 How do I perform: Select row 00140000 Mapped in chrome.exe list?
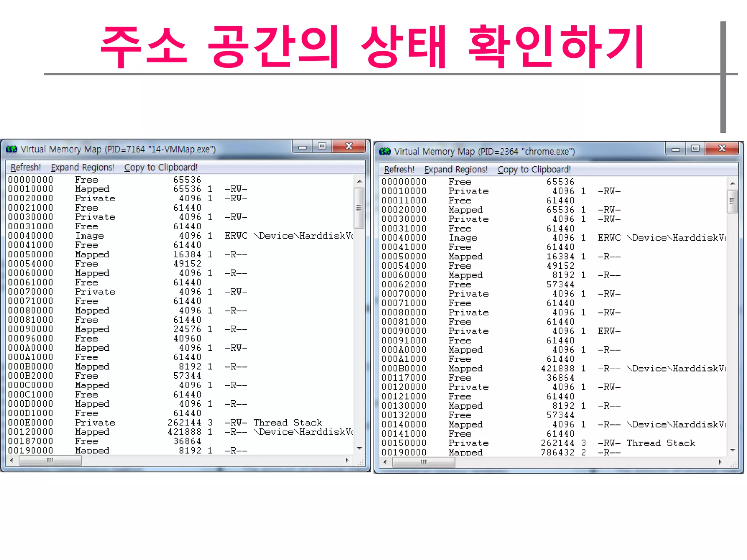[x=554, y=425]
